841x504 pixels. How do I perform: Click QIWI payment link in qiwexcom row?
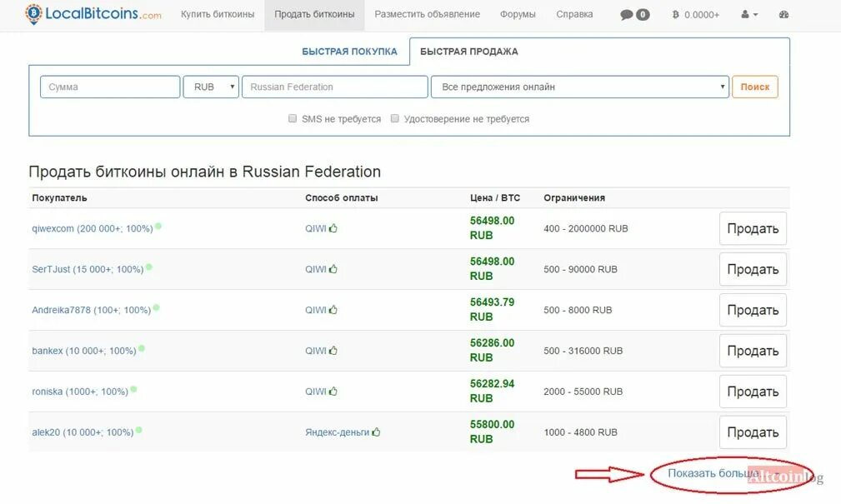(315, 228)
